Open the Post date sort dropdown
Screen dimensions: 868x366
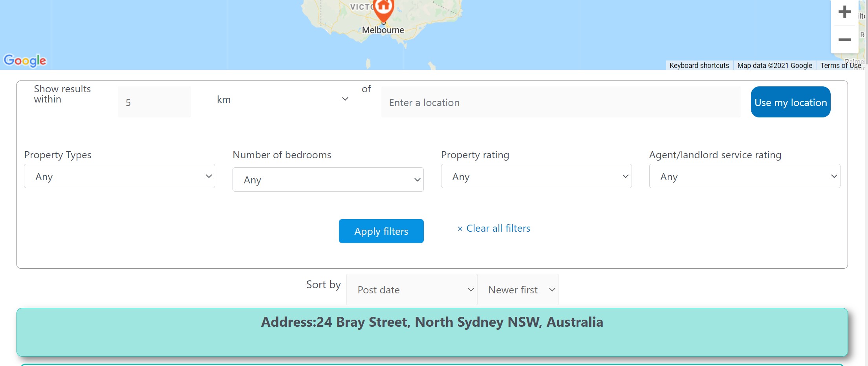point(412,290)
